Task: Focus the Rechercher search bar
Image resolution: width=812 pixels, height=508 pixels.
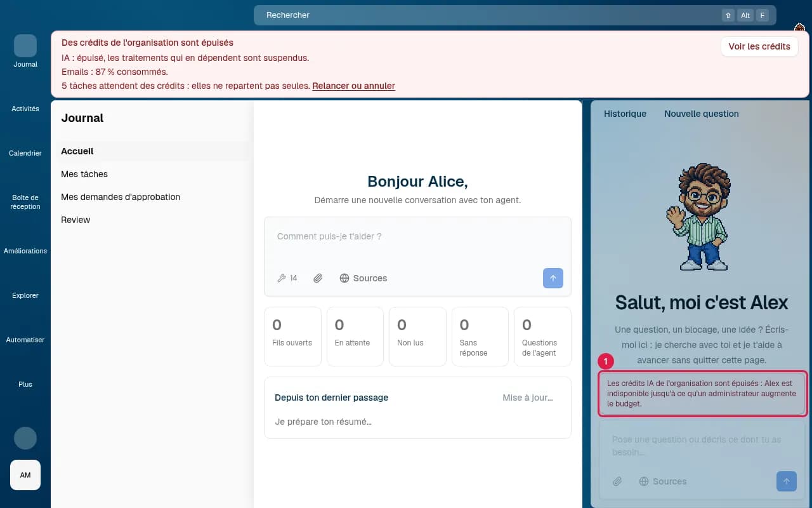Action: click(x=514, y=15)
